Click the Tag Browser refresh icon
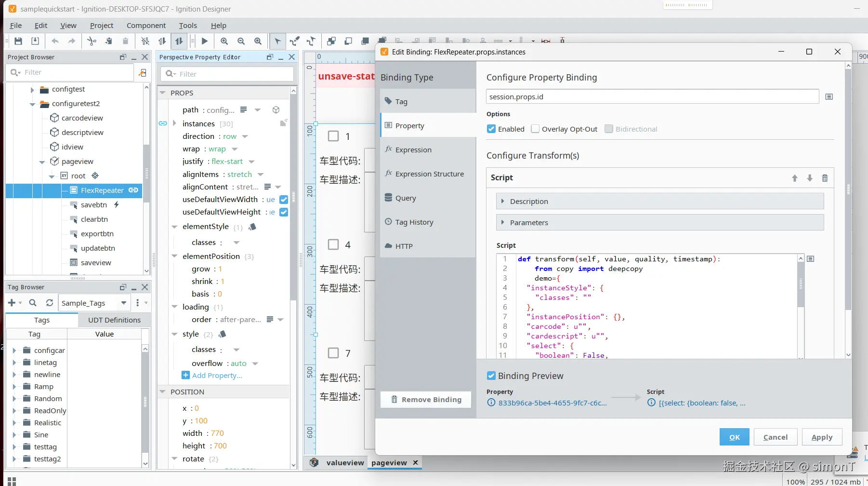The width and height of the screenshot is (868, 486). (x=49, y=303)
